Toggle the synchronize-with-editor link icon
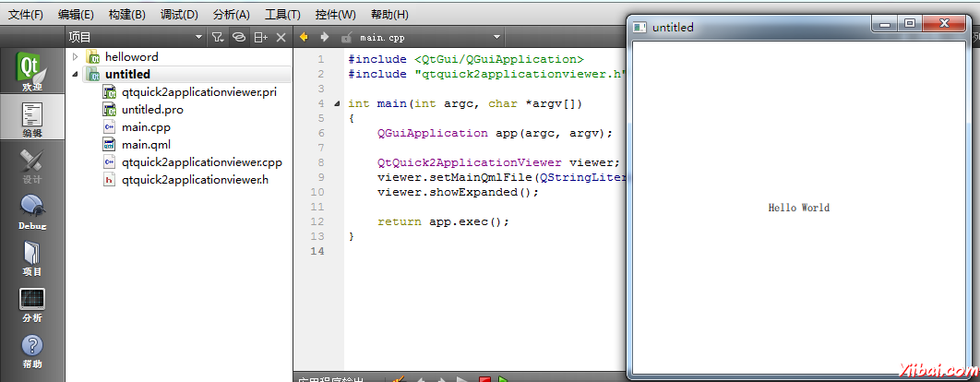Image resolution: width=980 pixels, height=382 pixels. (x=238, y=37)
